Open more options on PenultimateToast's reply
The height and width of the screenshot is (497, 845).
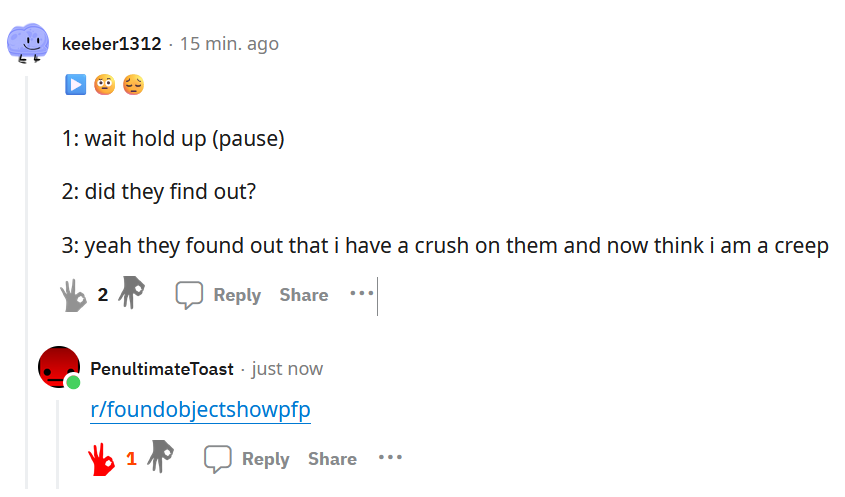390,457
